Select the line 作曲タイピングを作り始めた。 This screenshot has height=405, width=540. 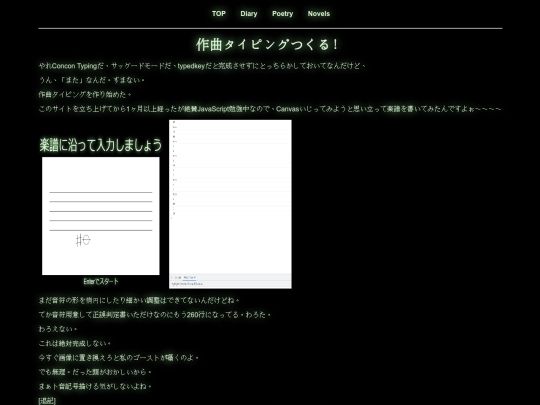[x=85, y=94]
